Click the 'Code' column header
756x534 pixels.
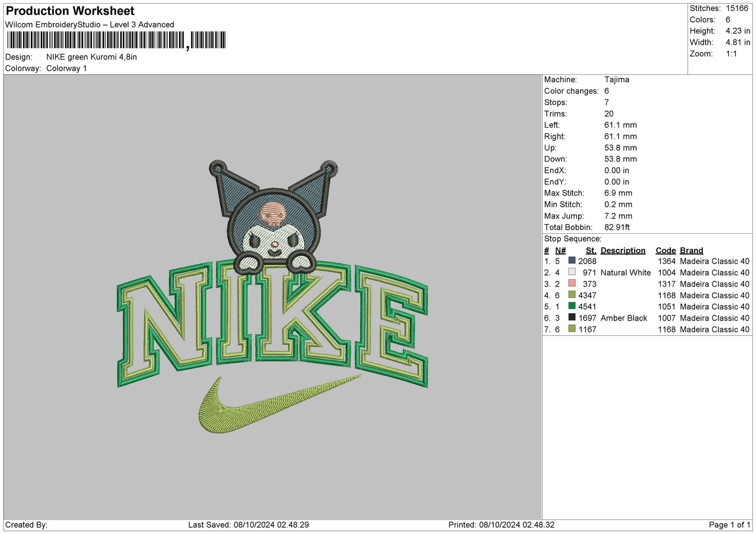pyautogui.click(x=665, y=251)
